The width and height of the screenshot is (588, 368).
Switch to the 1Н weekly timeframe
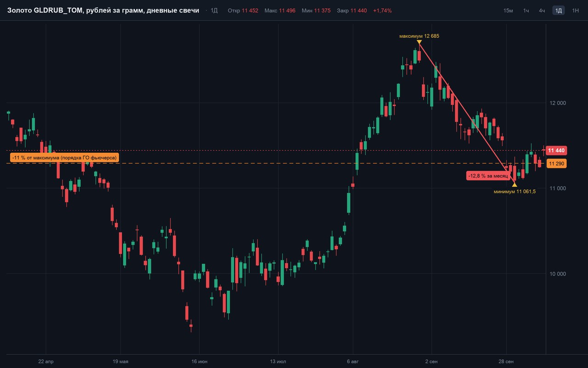tap(575, 11)
